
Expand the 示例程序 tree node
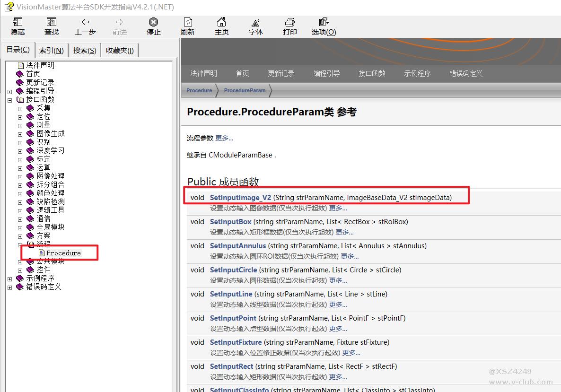(9, 279)
